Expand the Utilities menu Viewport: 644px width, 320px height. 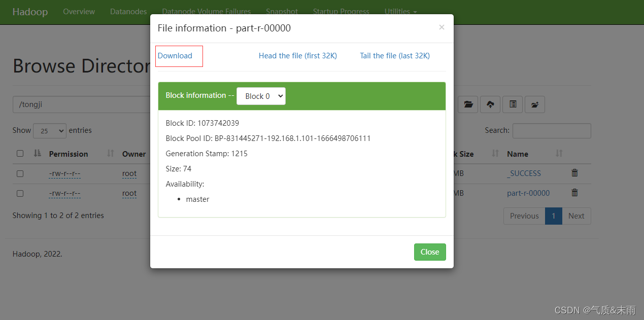pyautogui.click(x=400, y=11)
